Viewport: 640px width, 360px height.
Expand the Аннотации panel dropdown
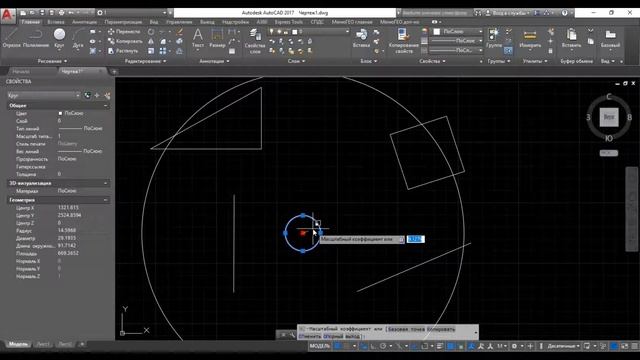point(214,61)
